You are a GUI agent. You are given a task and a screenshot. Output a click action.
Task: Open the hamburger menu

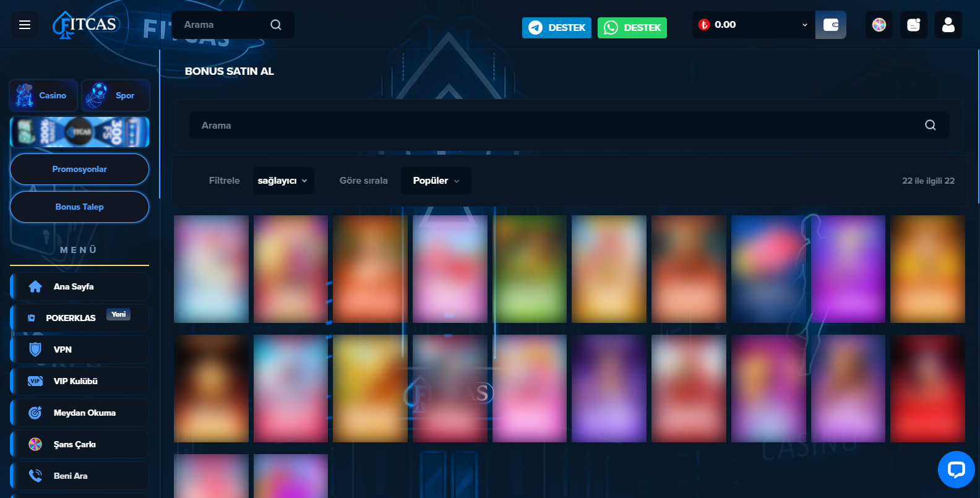[25, 25]
